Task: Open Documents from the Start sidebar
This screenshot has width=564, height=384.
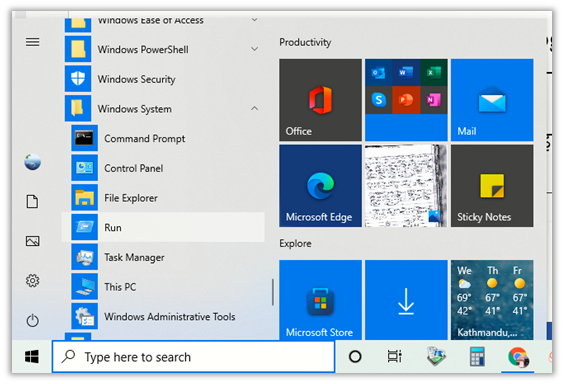Action: click(32, 201)
